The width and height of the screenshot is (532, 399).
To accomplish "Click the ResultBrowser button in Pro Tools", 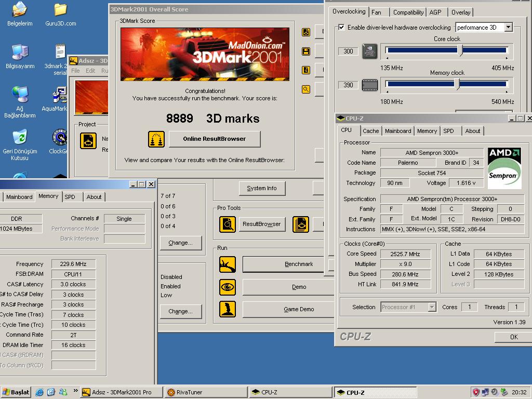I will pos(262,224).
